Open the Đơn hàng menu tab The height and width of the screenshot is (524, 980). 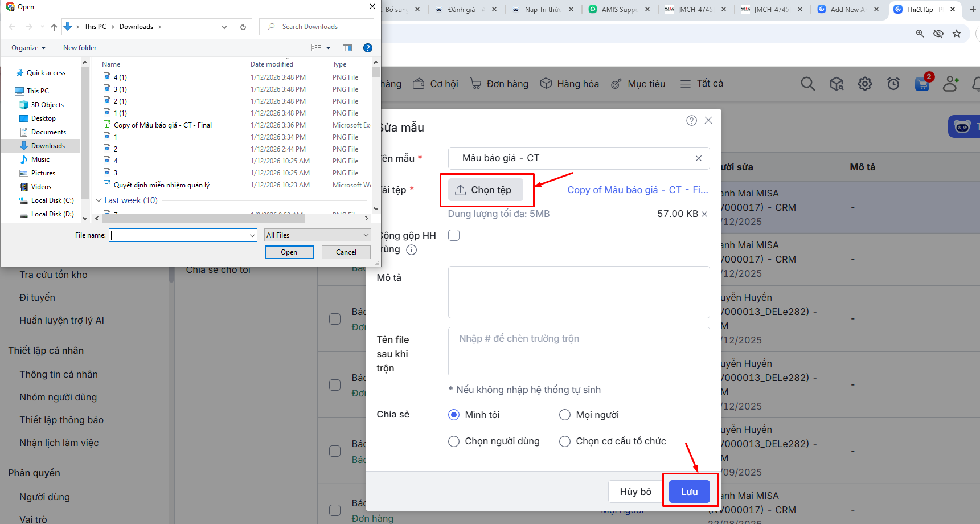(499, 84)
